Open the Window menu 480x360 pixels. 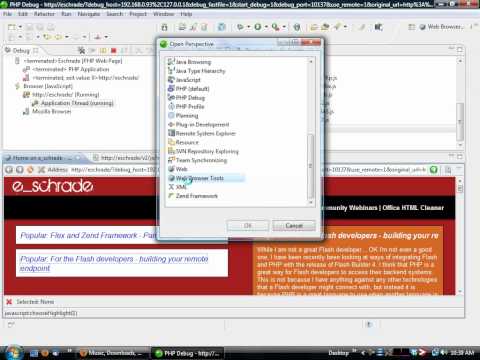[x=163, y=14]
